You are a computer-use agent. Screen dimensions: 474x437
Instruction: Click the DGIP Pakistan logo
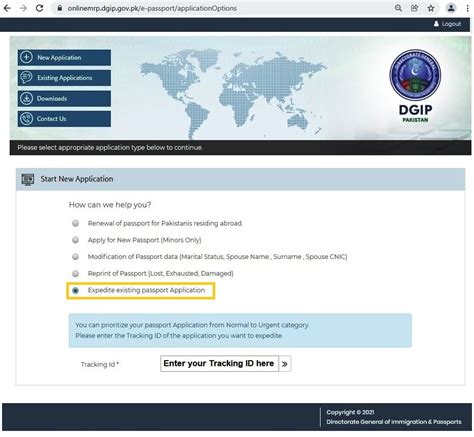415,86
